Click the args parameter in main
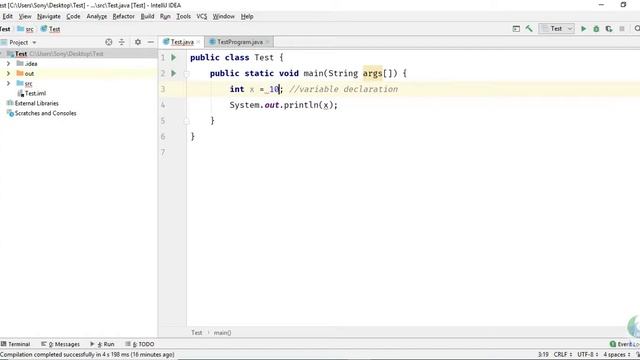Viewport: 640px width, 360px height. [x=372, y=73]
